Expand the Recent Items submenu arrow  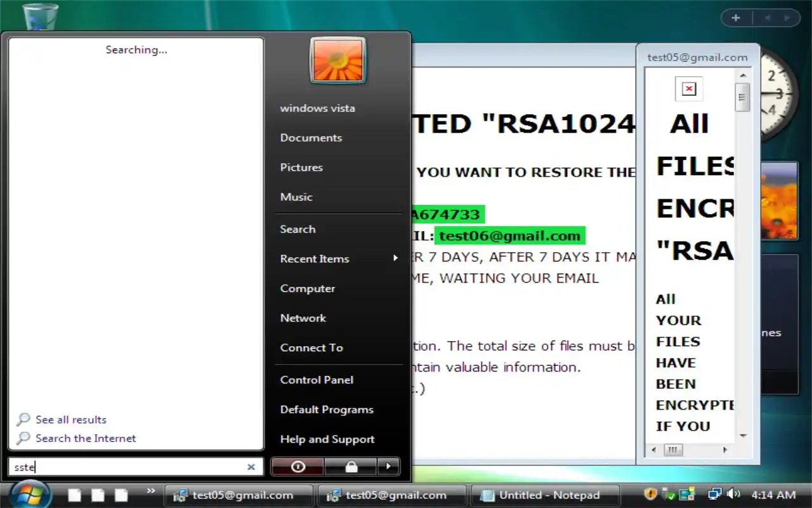(x=395, y=258)
